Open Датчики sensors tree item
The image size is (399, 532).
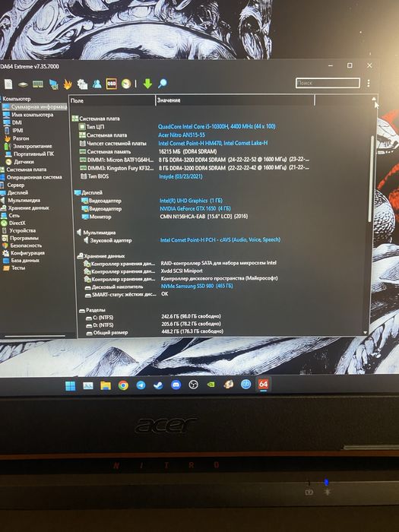pyautogui.click(x=20, y=162)
